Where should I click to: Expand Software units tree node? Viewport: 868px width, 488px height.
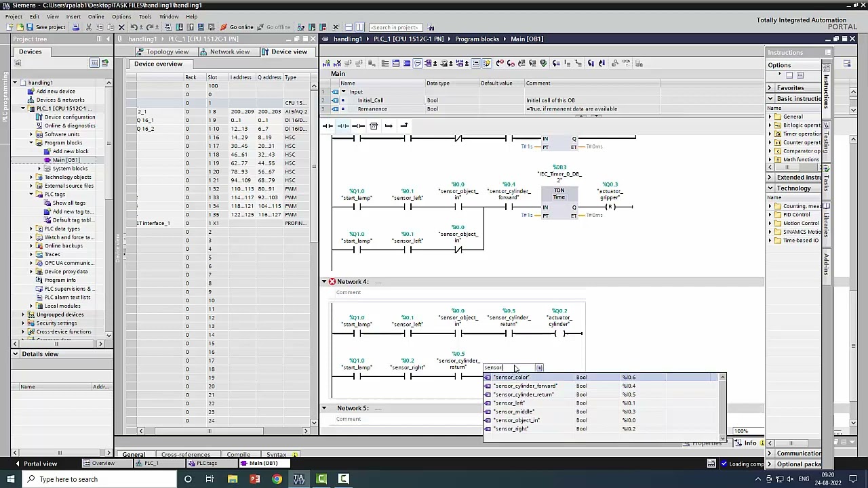31,134
